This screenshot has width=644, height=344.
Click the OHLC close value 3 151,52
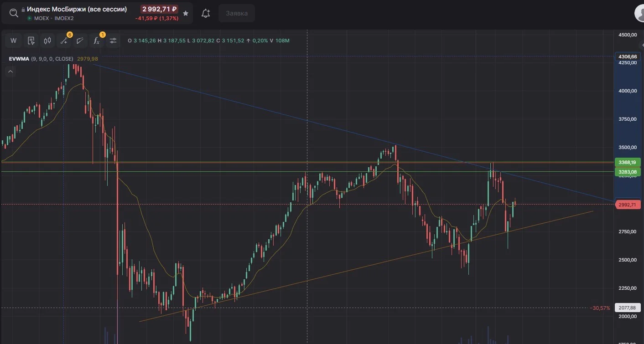234,41
